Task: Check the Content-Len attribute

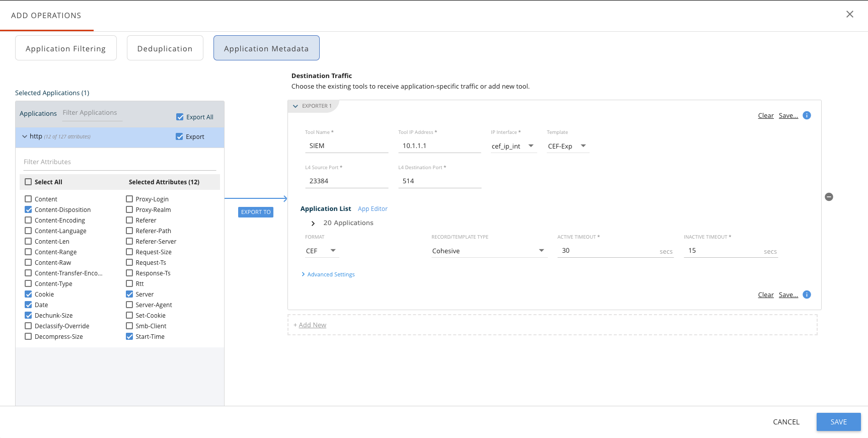Action: pos(28,241)
